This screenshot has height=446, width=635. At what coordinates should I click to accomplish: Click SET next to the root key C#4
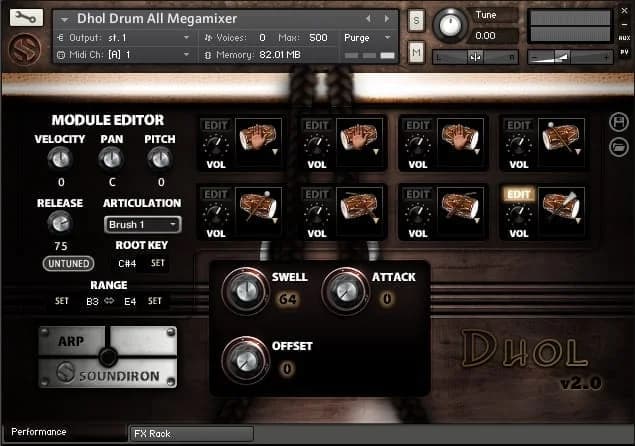coord(158,264)
